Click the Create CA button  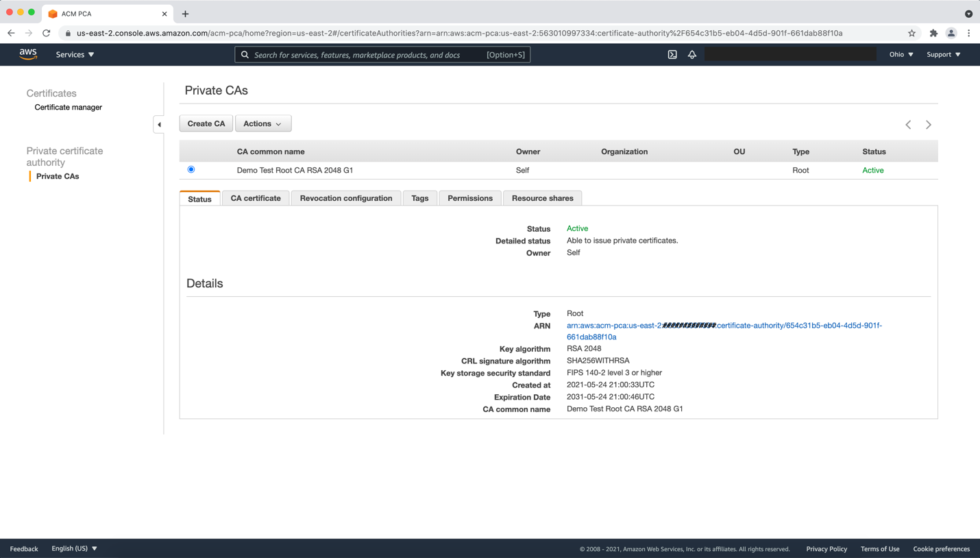click(x=206, y=123)
